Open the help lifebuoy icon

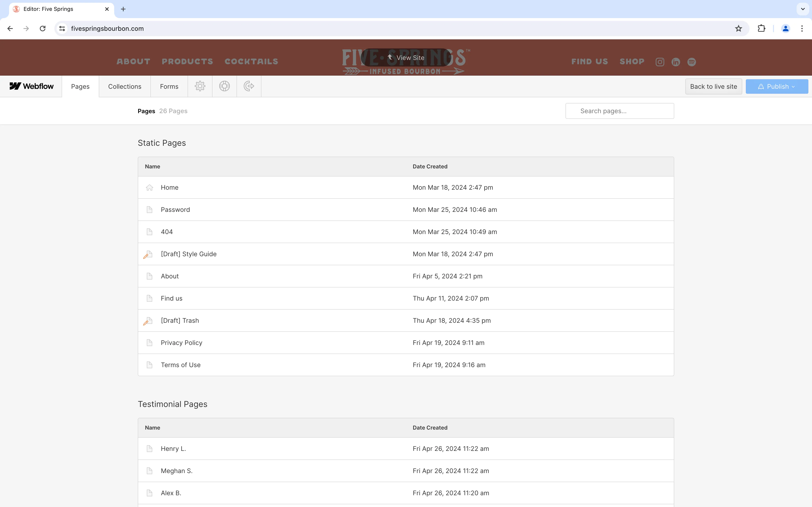tap(225, 86)
